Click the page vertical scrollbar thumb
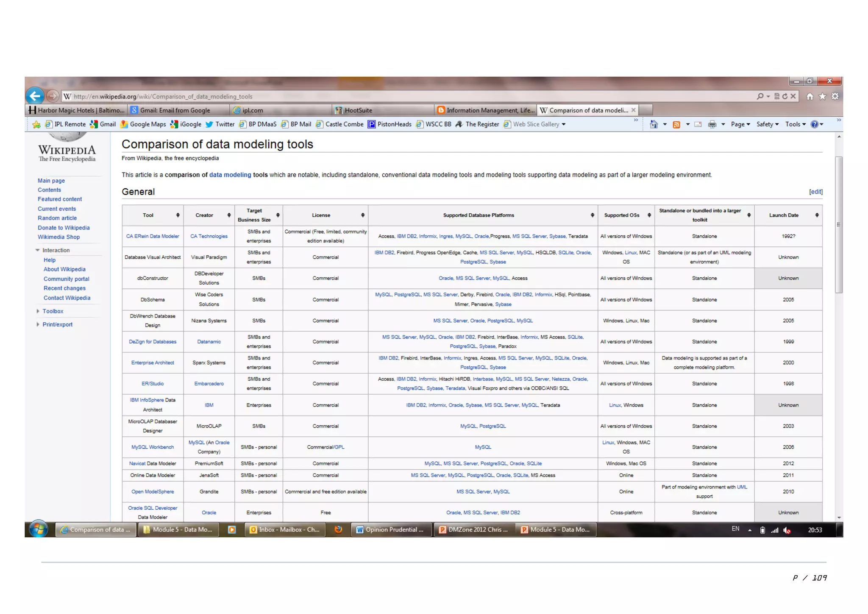The image size is (868, 614). click(838, 225)
